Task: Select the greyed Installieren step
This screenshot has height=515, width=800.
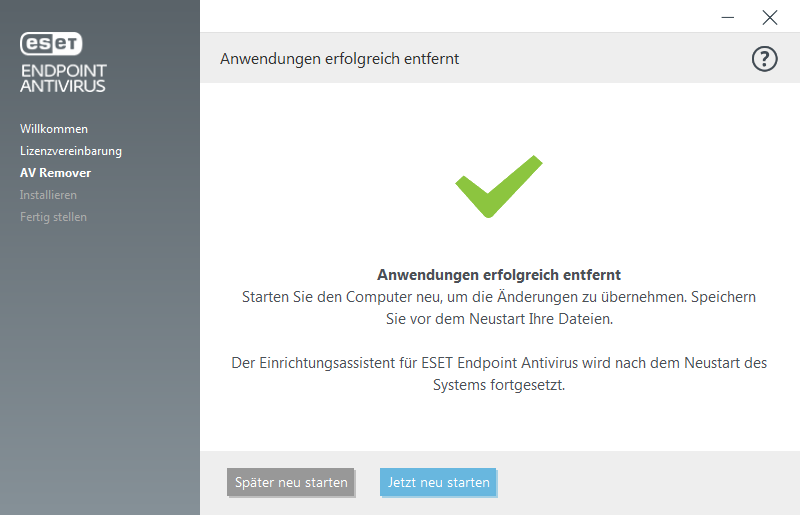Action: pos(48,195)
